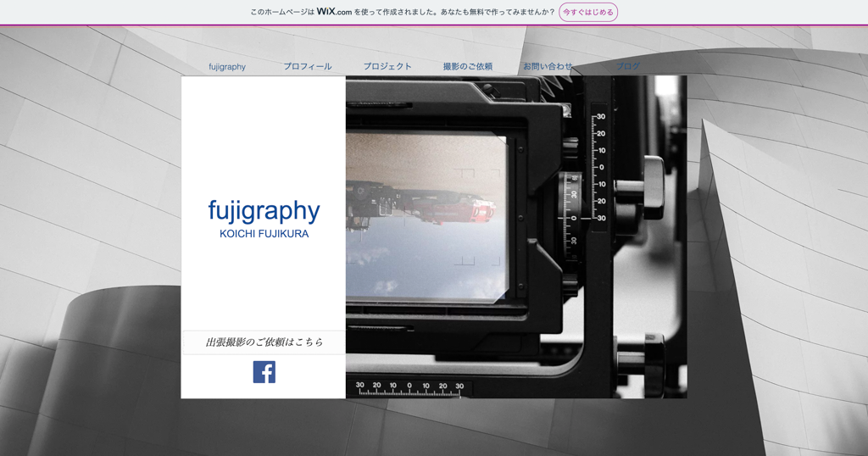Screen dimensions: 868x456
Task: Open the お問い合わせ menu item
Action: click(548, 66)
